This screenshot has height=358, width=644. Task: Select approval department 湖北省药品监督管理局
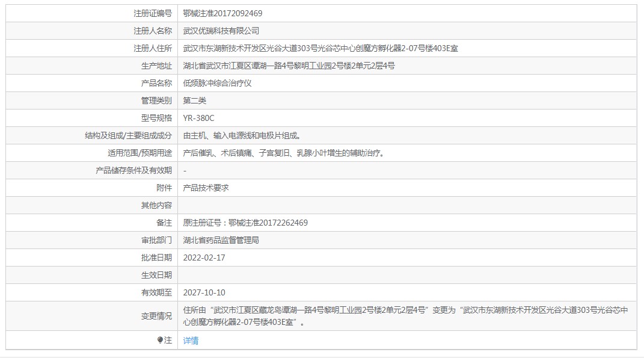pos(221,241)
